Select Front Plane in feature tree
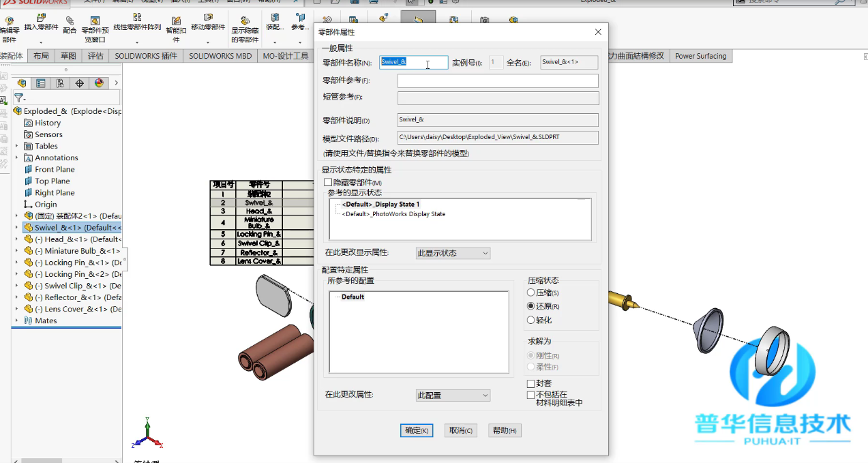Image resolution: width=868 pixels, height=463 pixels. pos(49,169)
